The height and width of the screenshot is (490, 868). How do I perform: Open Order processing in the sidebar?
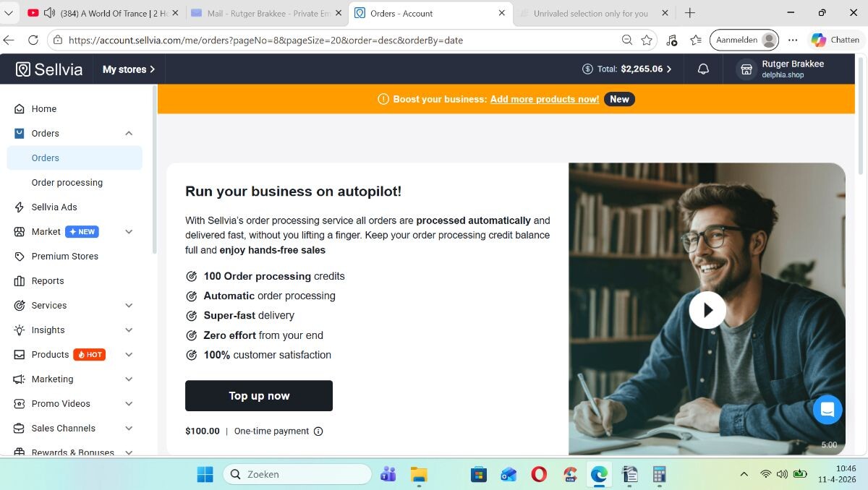pos(67,182)
